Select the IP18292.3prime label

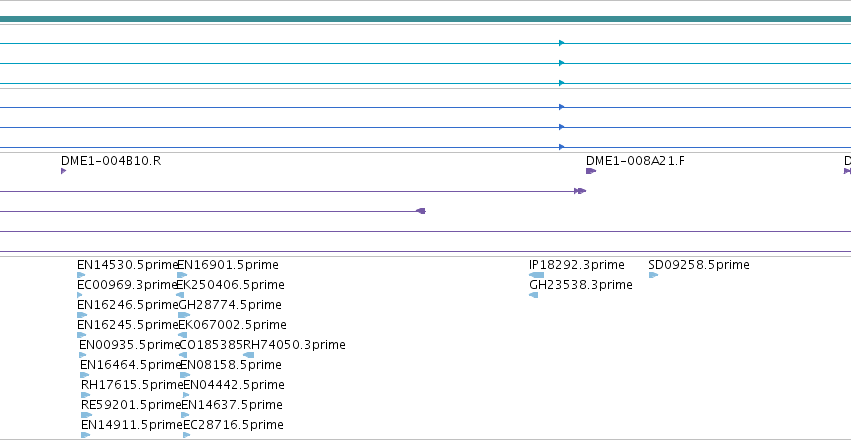tap(577, 265)
